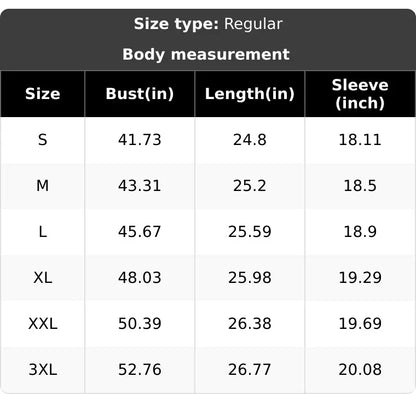Select sleeve value 19.69 for XXL
Image resolution: width=416 pixels, height=394 pixels.
click(360, 324)
